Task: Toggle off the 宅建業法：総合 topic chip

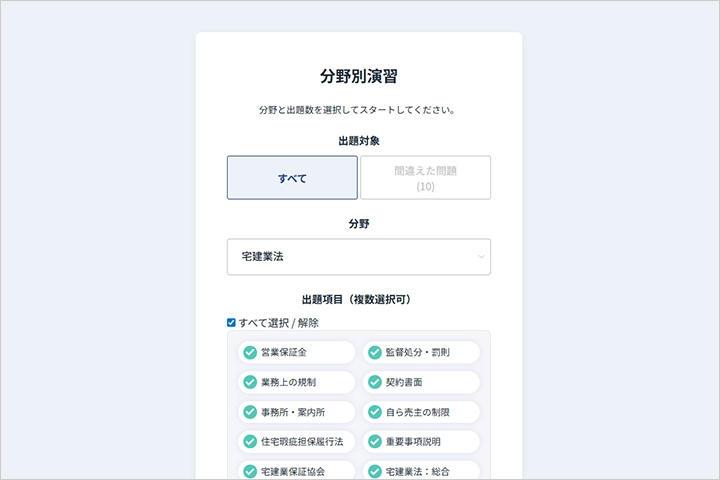Action: click(x=421, y=470)
